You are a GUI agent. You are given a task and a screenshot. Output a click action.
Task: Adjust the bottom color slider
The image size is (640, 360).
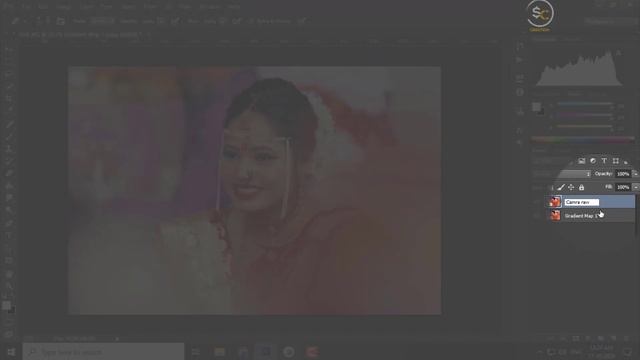coord(584,127)
